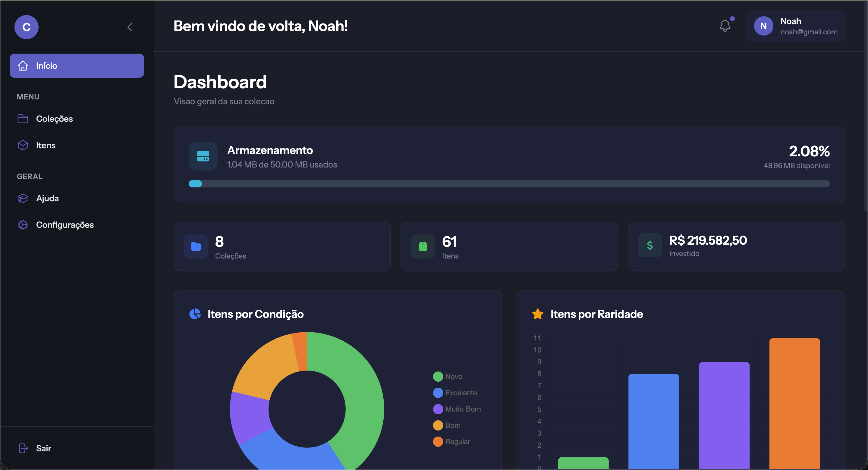The image size is (868, 470).
Task: Select Coleções in the sidebar menu
Action: 55,119
